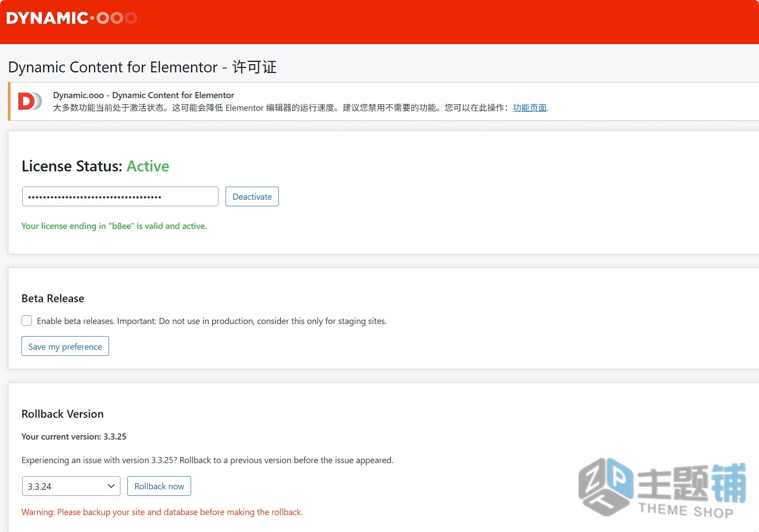The image size is (759, 532).
Task: Click the DYNAMIC.OOO logo in header
Action: point(72,18)
